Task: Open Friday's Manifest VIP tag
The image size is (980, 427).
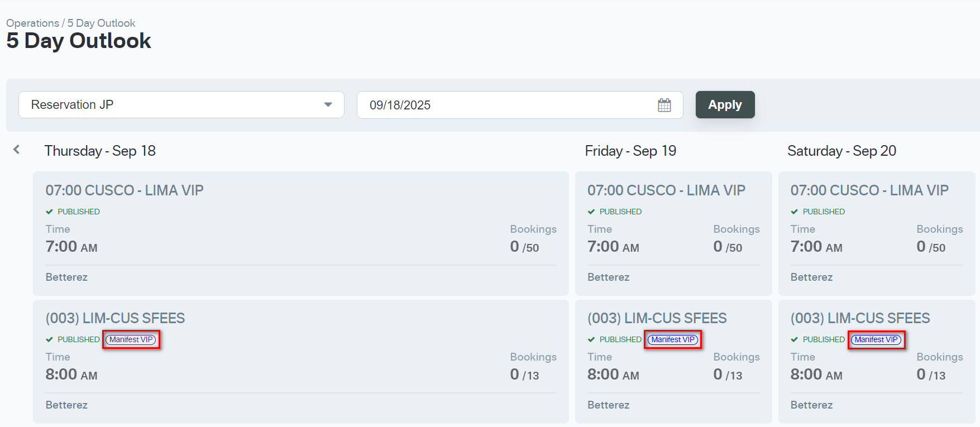Action: 673,339
